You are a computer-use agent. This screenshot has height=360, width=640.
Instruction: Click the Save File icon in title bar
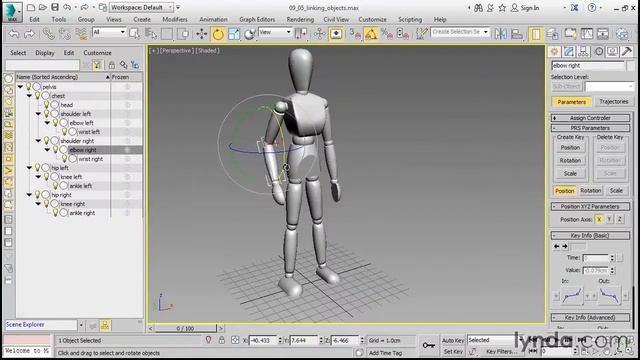[x=55, y=7]
